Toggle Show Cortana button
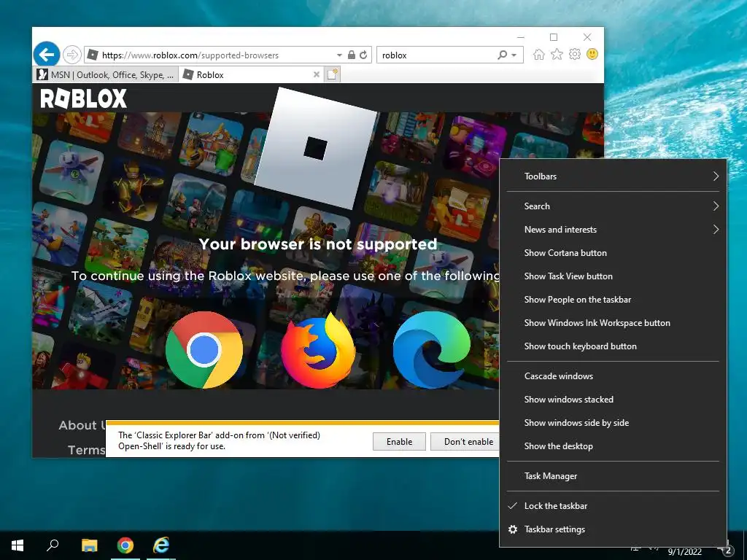Image resolution: width=747 pixels, height=560 pixels. click(x=613, y=253)
